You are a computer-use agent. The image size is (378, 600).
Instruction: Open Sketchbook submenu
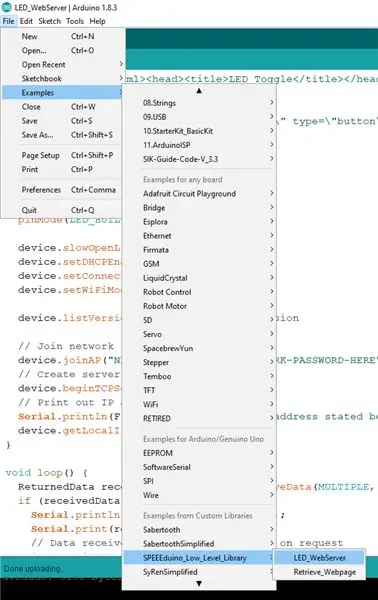tap(62, 78)
